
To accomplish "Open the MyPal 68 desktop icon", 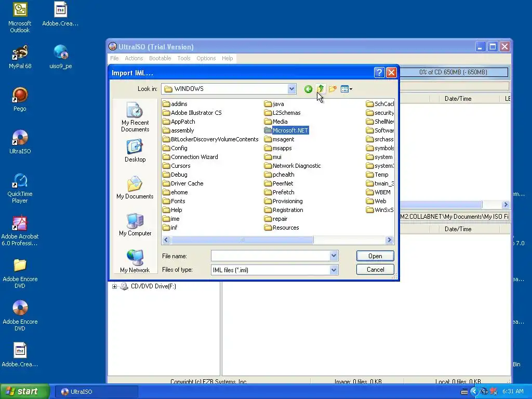I will pos(20,57).
